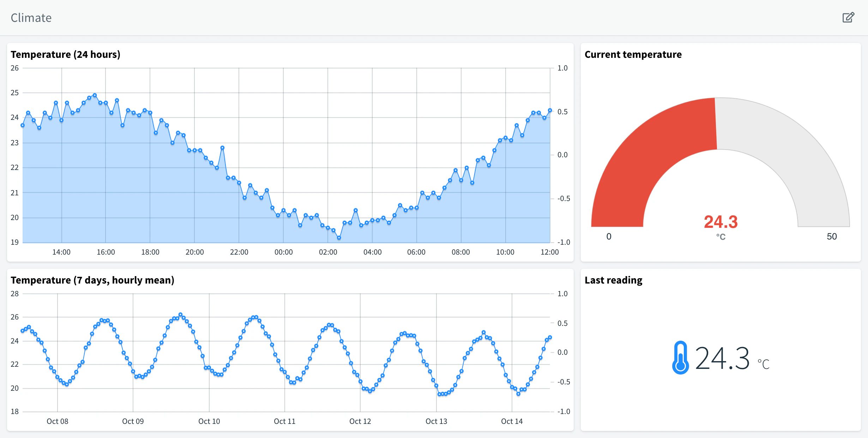Click the gauge minimum label 0
Viewport: 868px width, 438px height.
pos(609,236)
